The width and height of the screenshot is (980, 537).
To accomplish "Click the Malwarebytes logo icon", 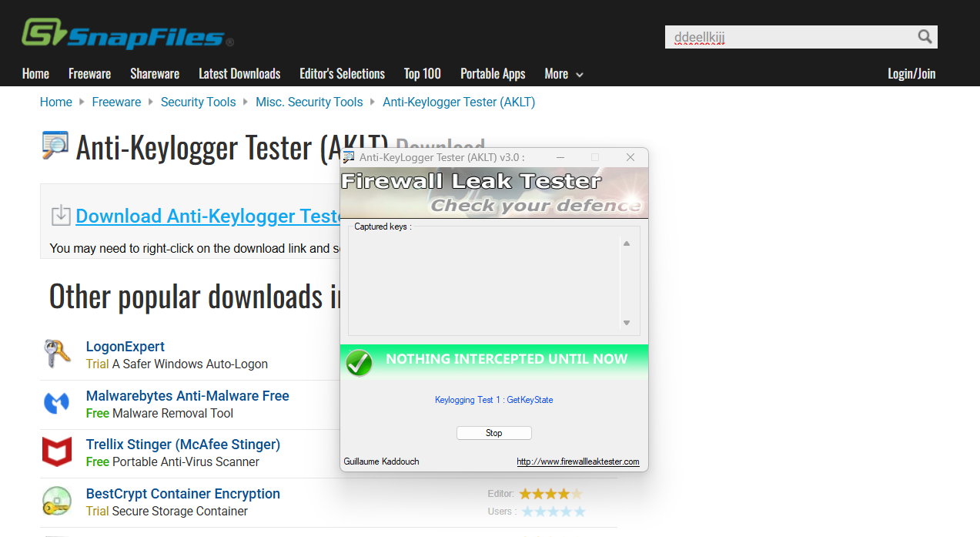I will (57, 404).
